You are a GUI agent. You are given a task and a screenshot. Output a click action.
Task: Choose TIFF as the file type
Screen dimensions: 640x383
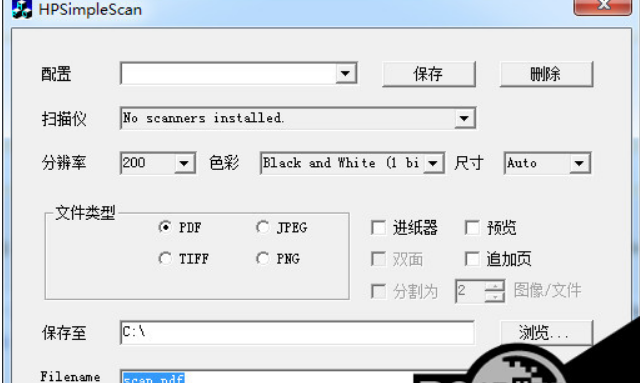tap(165, 258)
